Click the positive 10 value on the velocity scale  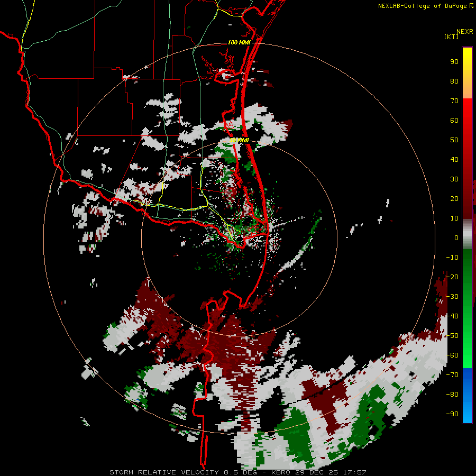(454, 218)
